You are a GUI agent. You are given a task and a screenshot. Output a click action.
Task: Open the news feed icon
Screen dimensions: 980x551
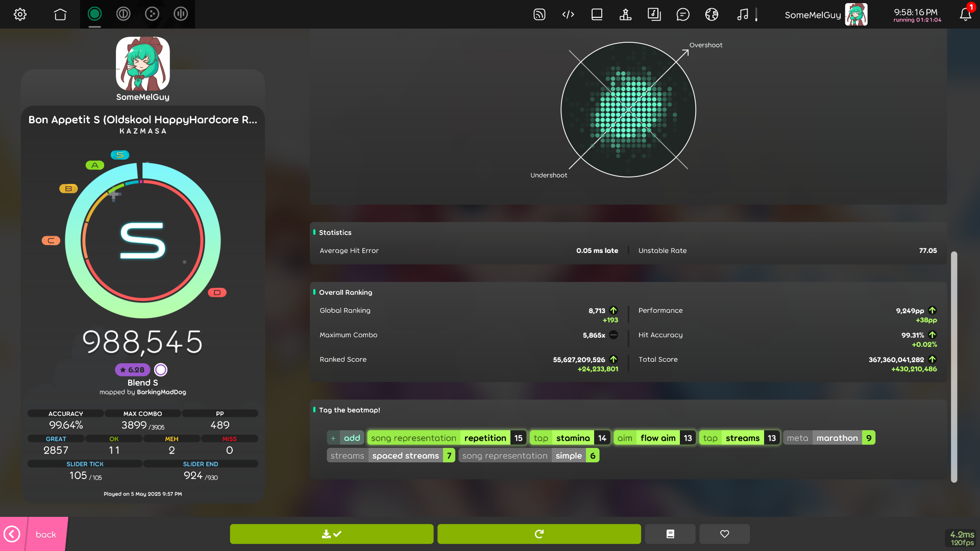point(540,14)
